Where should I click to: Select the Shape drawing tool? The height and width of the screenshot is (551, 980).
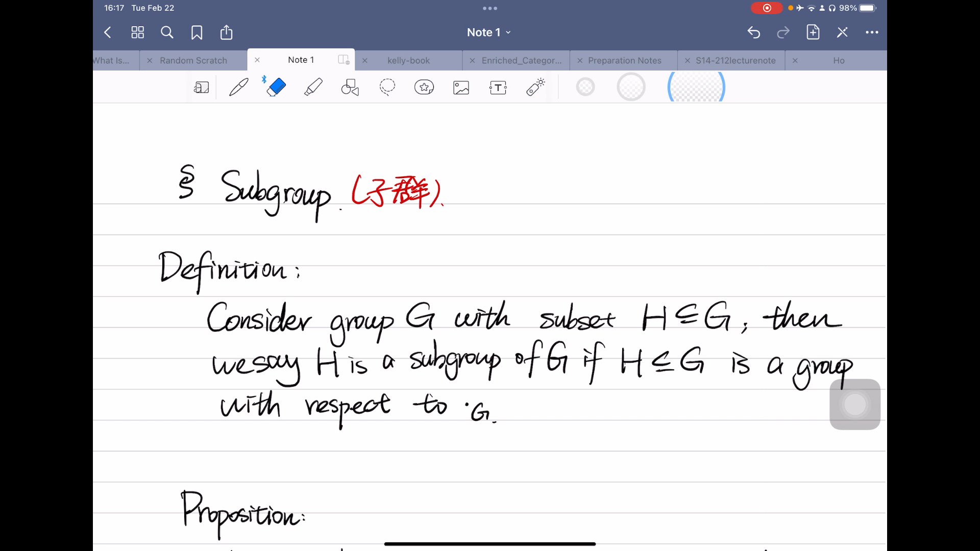(349, 87)
